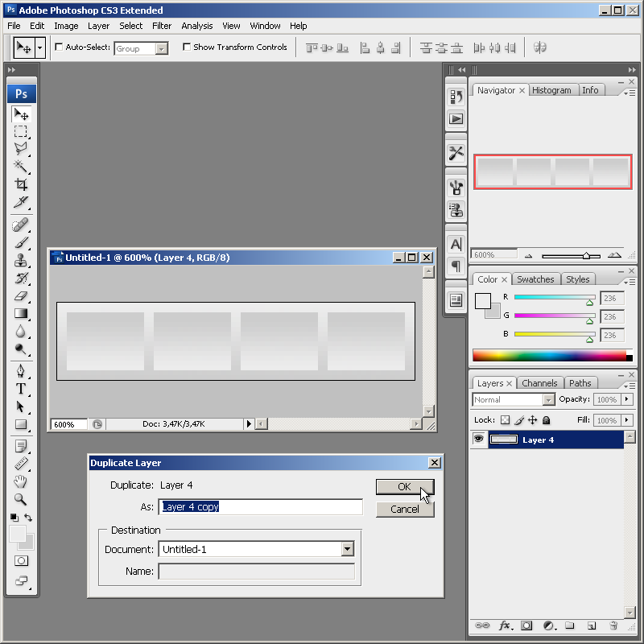
Task: Select the Horizontal Type tool
Action: click(x=21, y=389)
